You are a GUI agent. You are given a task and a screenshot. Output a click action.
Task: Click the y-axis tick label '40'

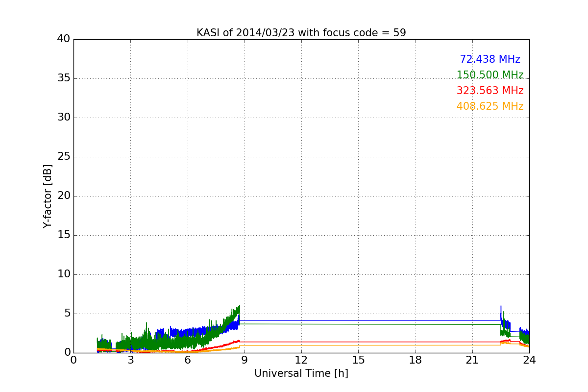pyautogui.click(x=64, y=39)
